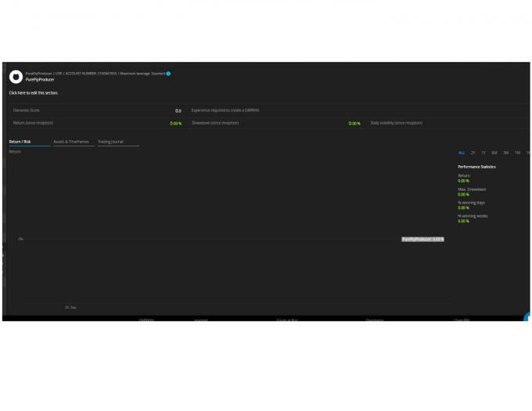Click Return (since inception) label

tap(33, 123)
